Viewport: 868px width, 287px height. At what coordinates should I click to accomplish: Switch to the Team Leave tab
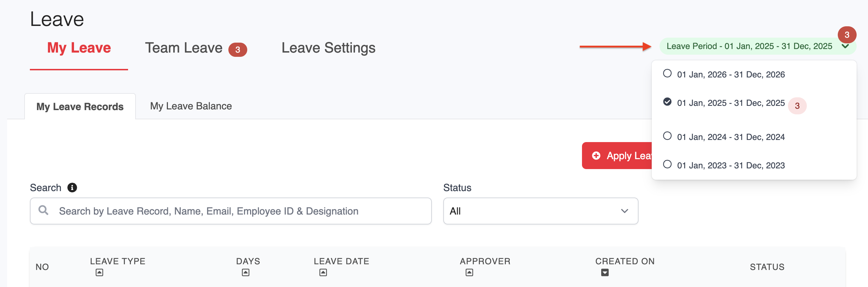pyautogui.click(x=184, y=48)
